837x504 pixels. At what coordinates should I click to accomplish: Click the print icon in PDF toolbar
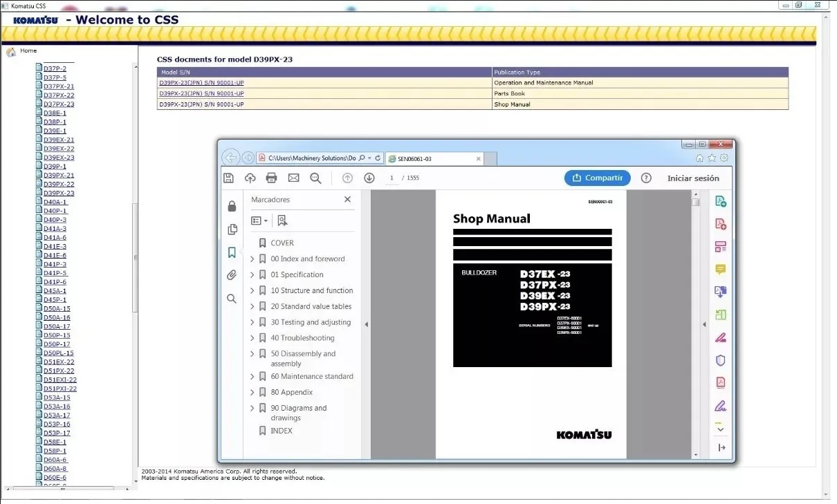[x=271, y=178]
